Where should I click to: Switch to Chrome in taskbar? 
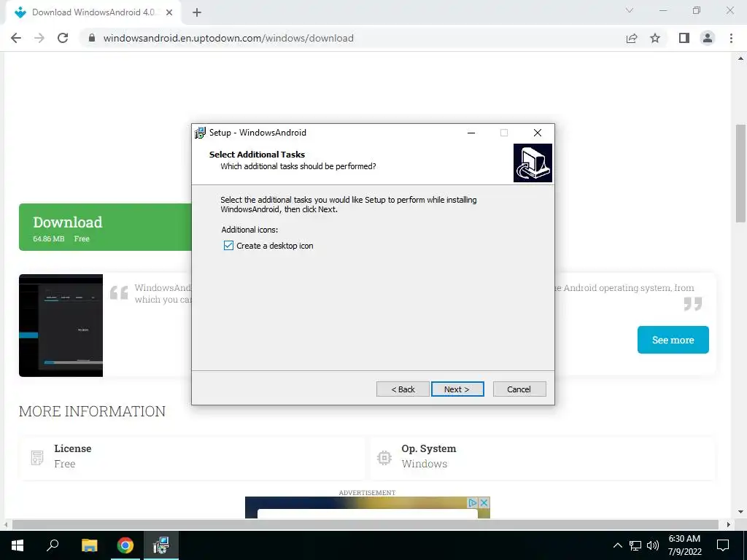click(x=125, y=545)
